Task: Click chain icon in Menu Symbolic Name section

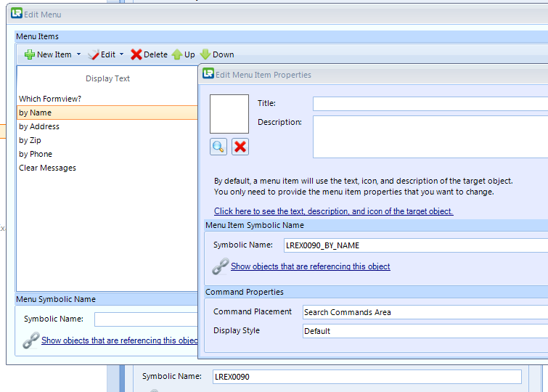Action: pyautogui.click(x=31, y=340)
